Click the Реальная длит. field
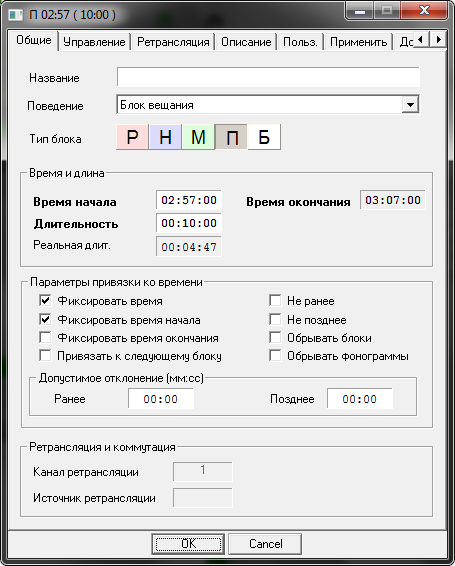 point(189,247)
